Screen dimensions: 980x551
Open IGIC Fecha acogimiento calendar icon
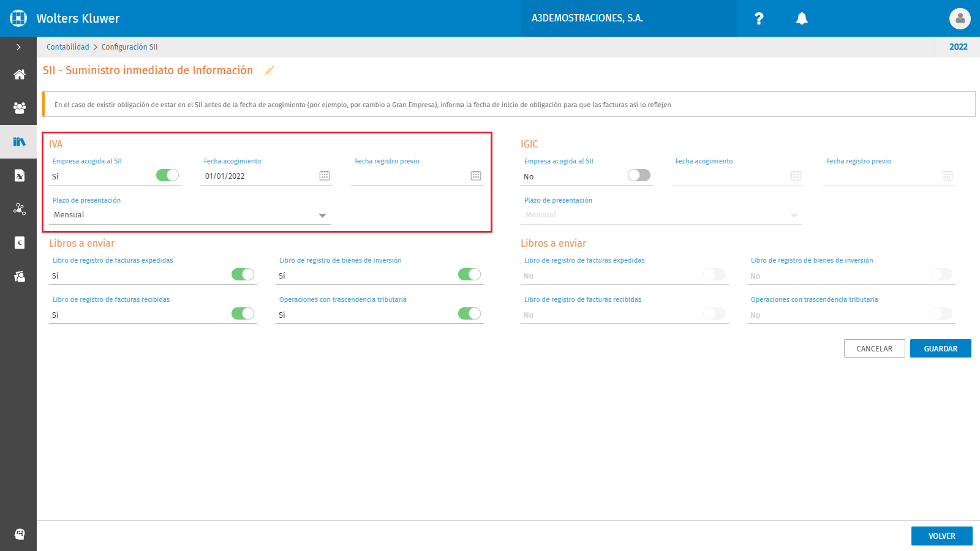pos(796,176)
